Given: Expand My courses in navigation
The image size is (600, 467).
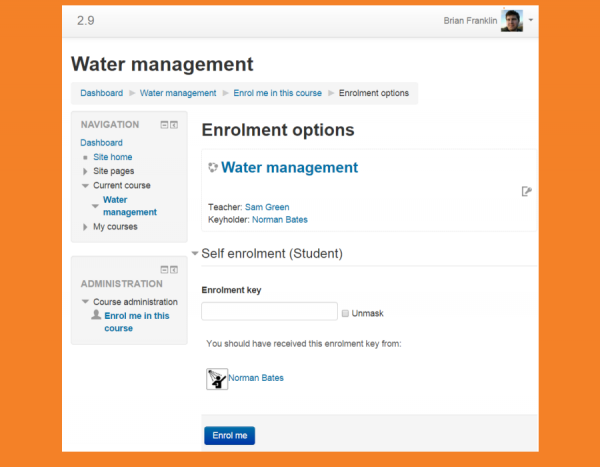Looking at the screenshot, I should [x=85, y=227].
